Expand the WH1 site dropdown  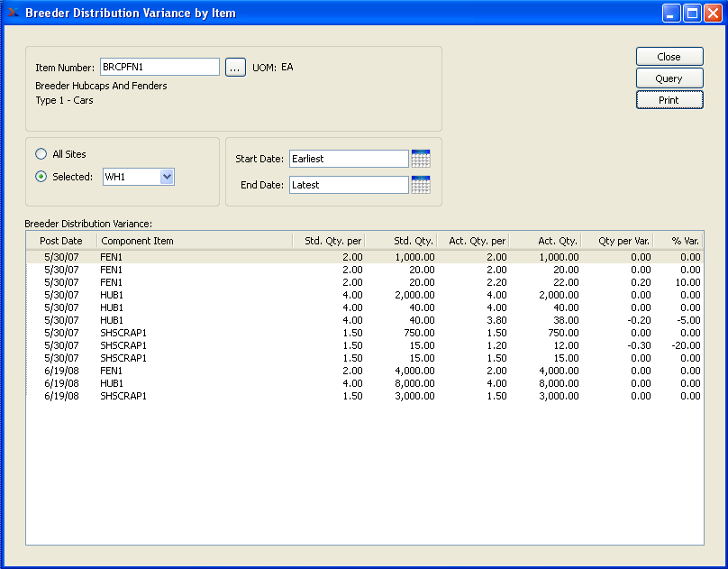tap(166, 177)
